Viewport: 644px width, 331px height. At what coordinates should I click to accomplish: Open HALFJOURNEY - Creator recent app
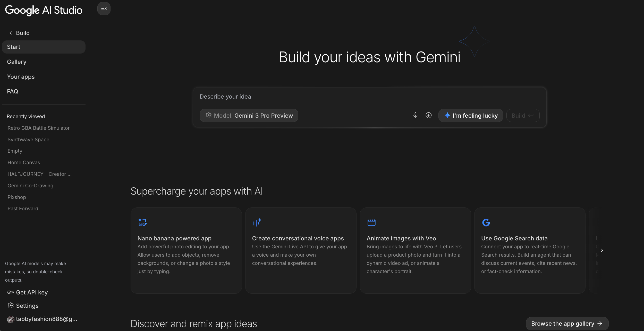click(40, 174)
